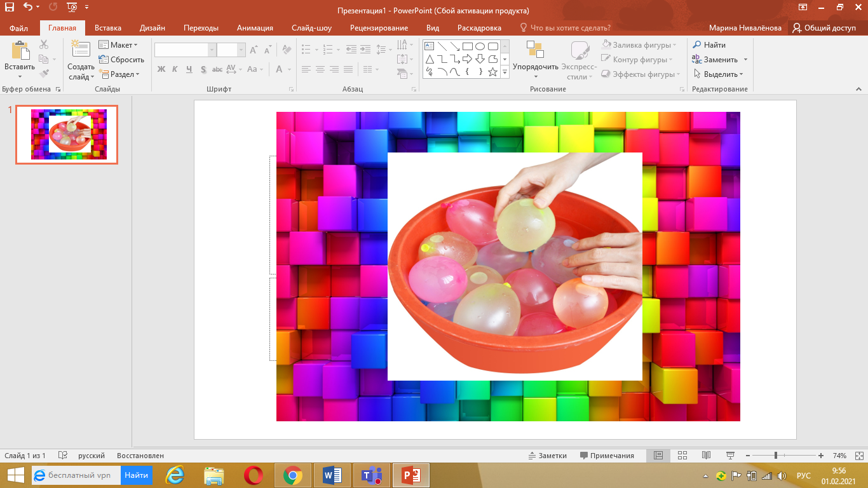Click the Вставить clipboard icon
Viewport: 868px width, 488px height.
point(20,51)
